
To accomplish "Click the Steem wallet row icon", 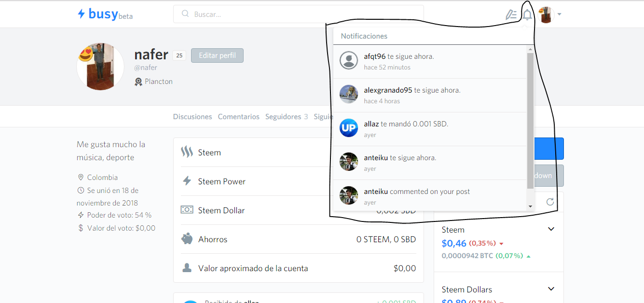I will [187, 152].
